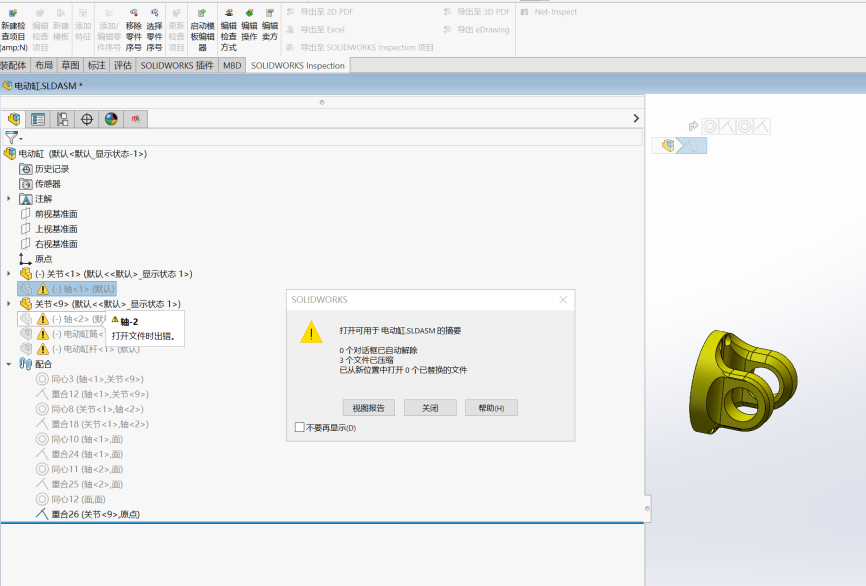Switch to the 草图 tab
866x586 pixels.
(70, 65)
